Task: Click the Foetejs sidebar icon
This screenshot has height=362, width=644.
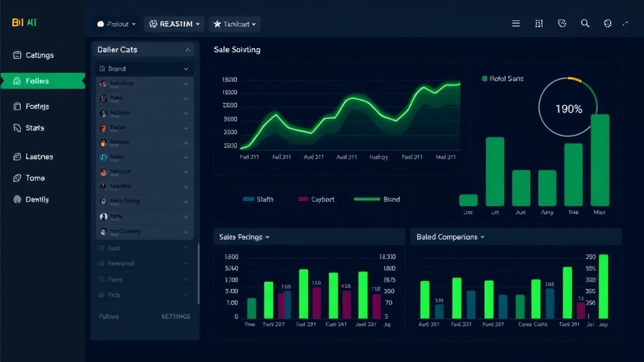Action: coord(17,106)
